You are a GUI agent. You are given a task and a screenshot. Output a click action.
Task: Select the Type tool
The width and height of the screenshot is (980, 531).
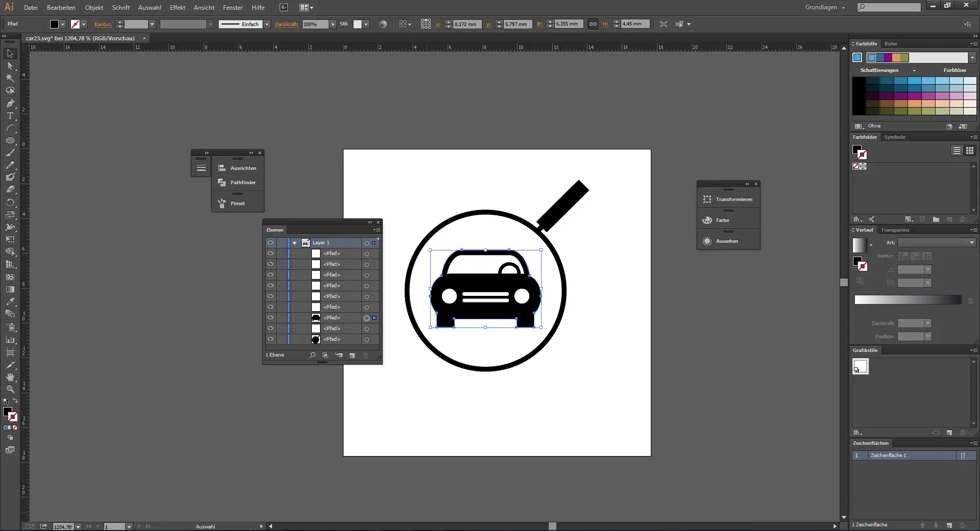click(10, 116)
